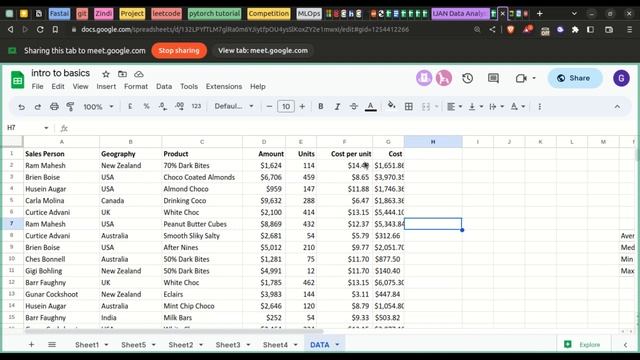Decrease decimal places icon
Viewport: 640px width, 360px height.
coord(162,107)
